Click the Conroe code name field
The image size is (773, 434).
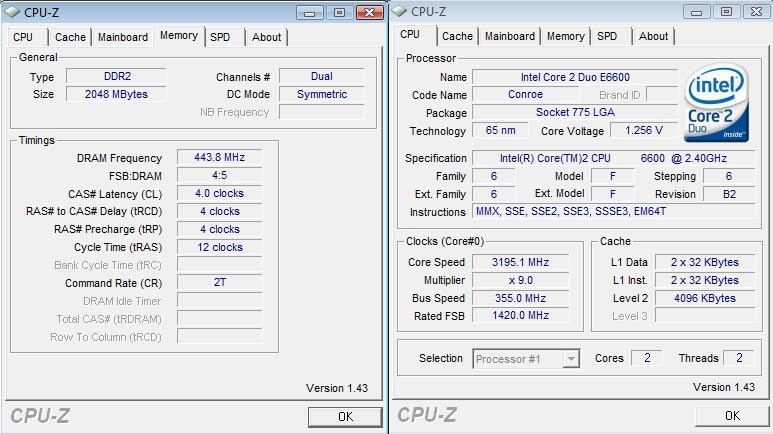coord(526,94)
